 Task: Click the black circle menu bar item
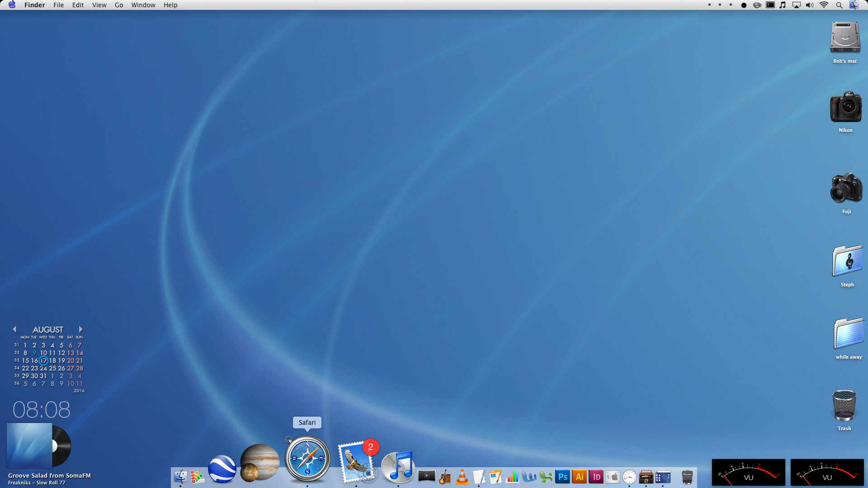click(744, 5)
